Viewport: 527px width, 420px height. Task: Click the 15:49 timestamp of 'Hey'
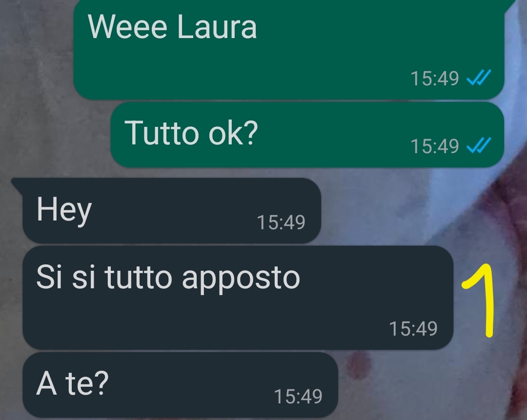(x=281, y=222)
